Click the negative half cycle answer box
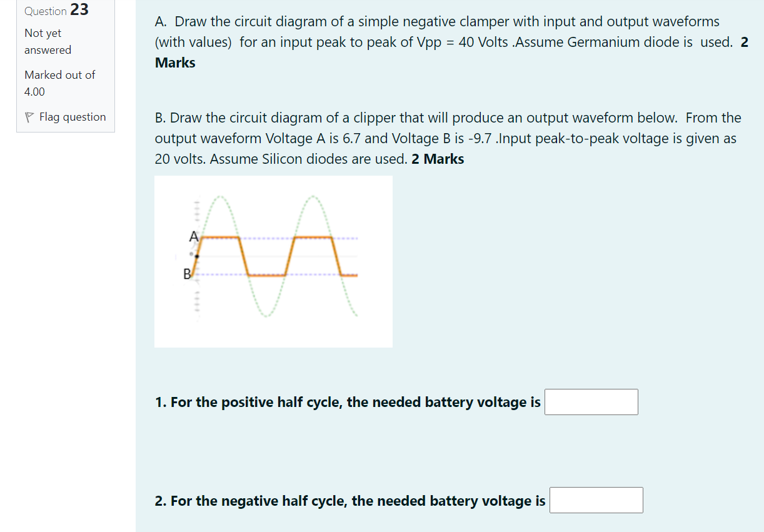This screenshot has height=532, width=764. point(596,499)
